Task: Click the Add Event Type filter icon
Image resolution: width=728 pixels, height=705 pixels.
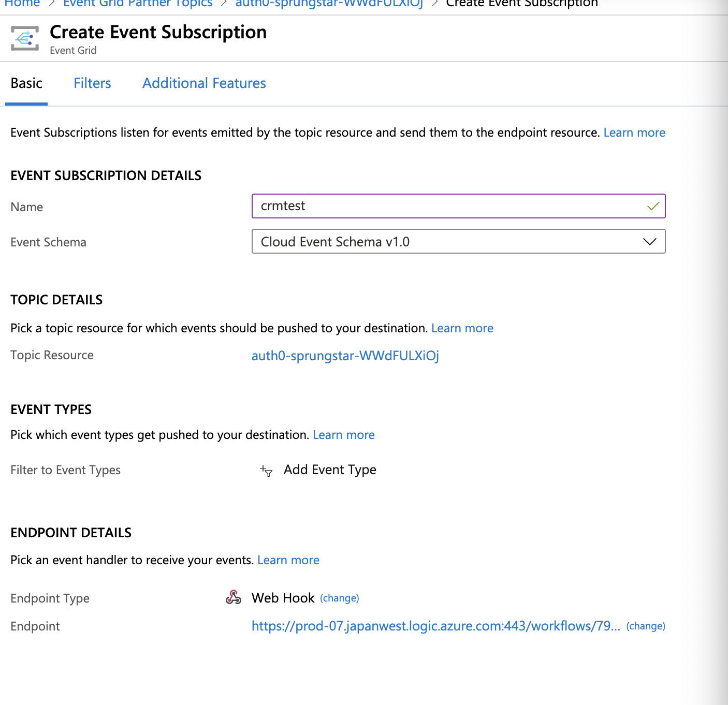Action: pos(266,471)
